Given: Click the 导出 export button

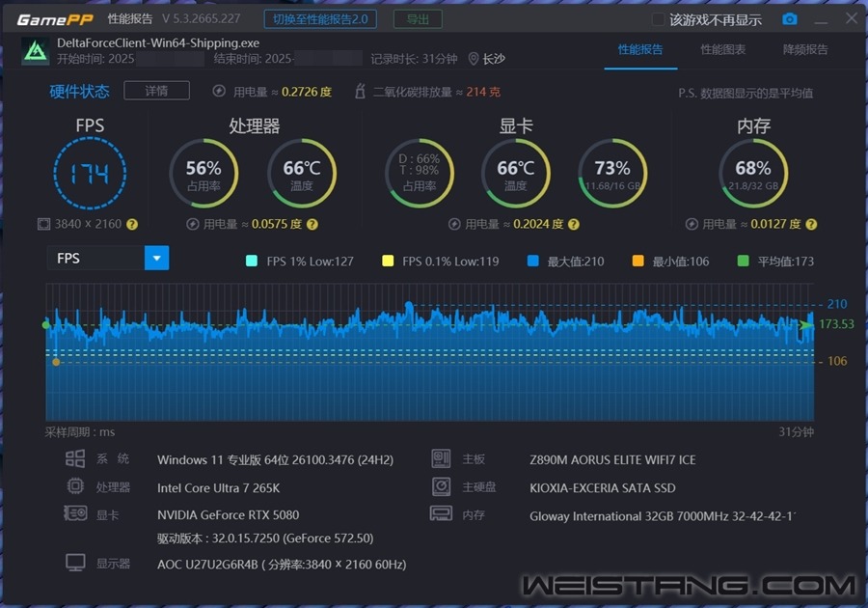Looking at the screenshot, I should pos(418,19).
